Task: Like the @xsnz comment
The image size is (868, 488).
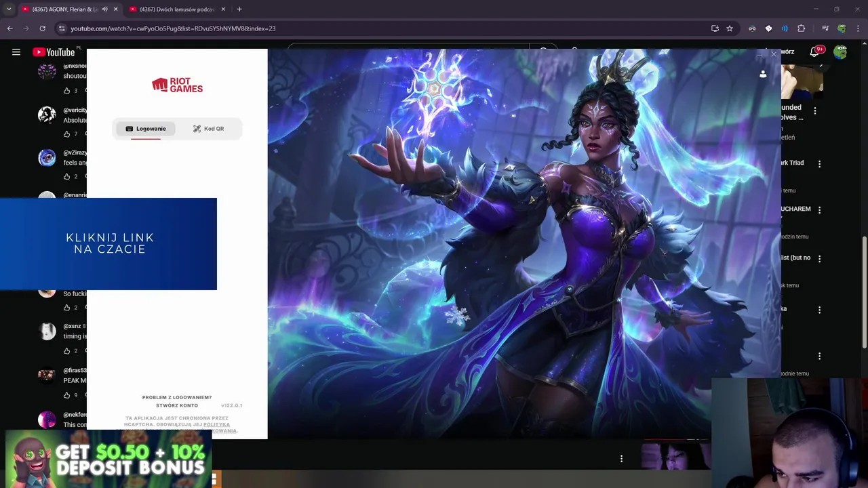Action: [x=66, y=351]
